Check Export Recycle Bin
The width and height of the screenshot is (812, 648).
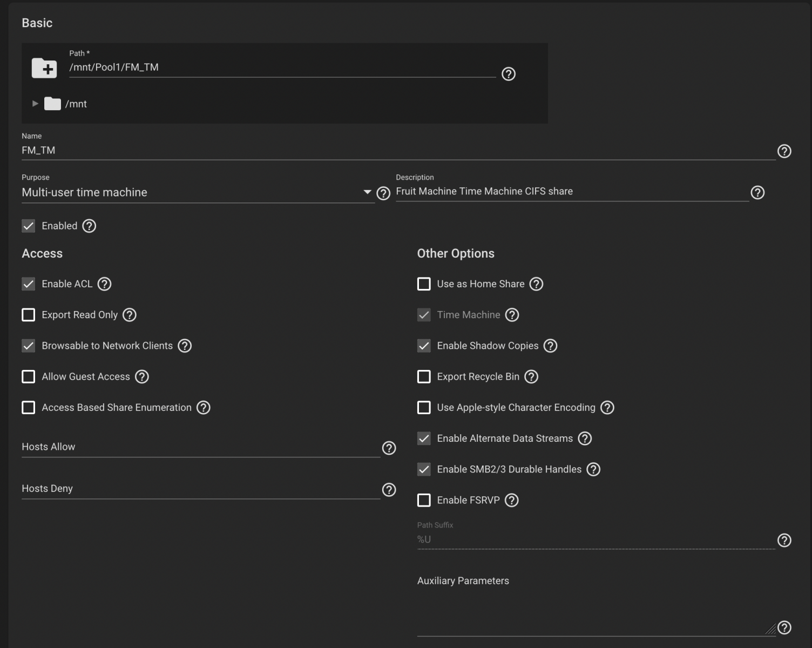424,376
